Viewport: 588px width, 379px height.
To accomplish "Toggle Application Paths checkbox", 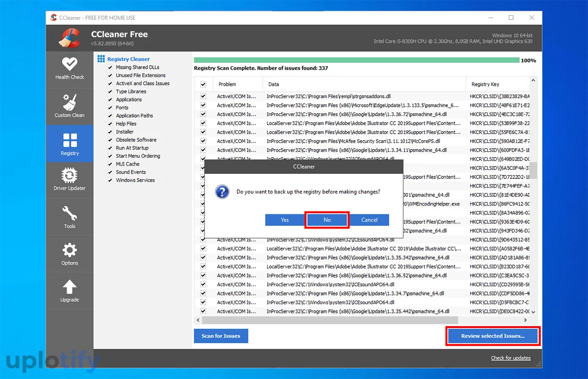I will click(110, 116).
